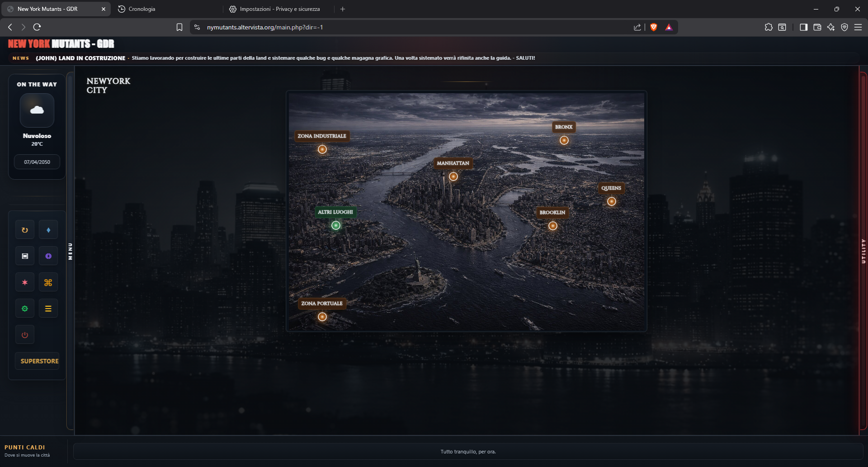Click the red star sidebar icon
The width and height of the screenshot is (868, 467).
[x=25, y=282]
